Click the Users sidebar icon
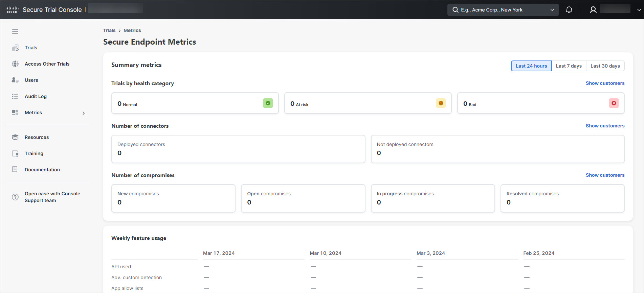 click(x=15, y=80)
